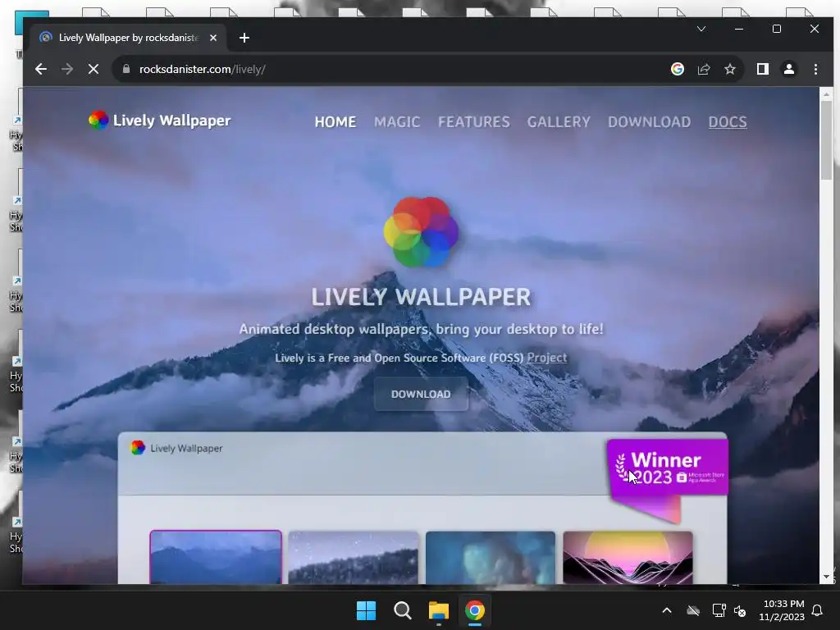
Task: Click the scrollbar down arrow
Action: click(x=826, y=577)
